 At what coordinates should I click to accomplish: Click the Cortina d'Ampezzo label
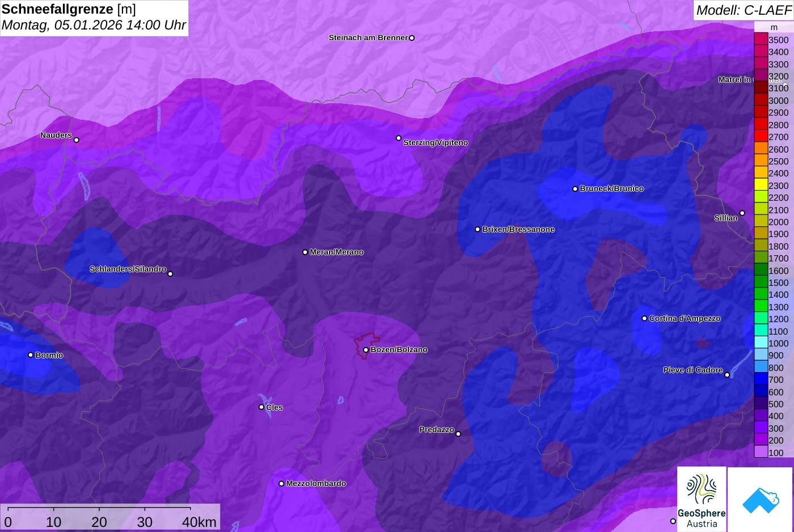coord(685,319)
